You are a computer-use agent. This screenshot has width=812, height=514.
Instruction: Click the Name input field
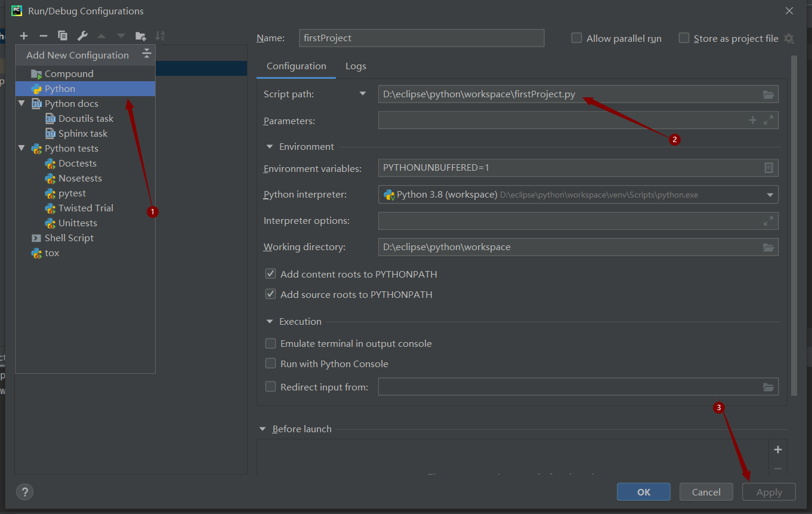pyautogui.click(x=421, y=38)
